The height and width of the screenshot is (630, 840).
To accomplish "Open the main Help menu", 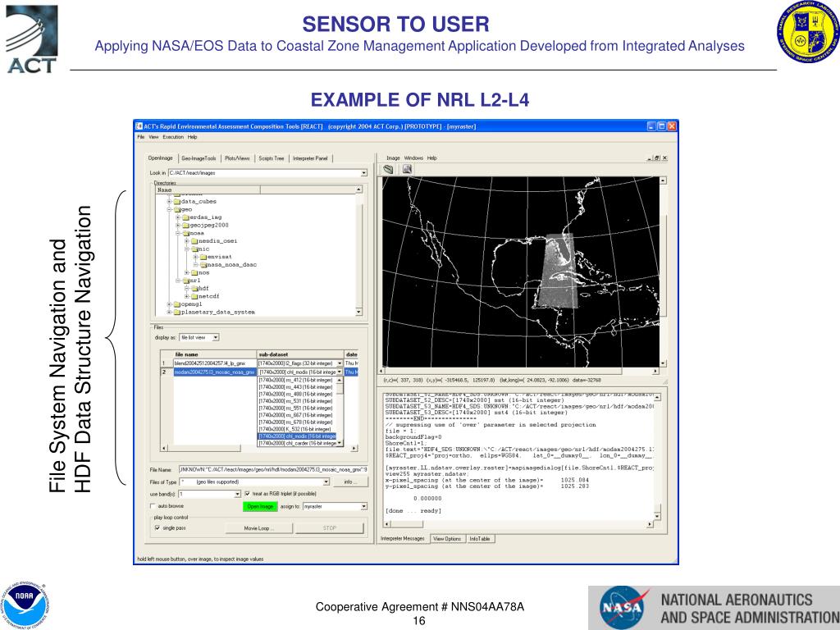I will (x=192, y=137).
